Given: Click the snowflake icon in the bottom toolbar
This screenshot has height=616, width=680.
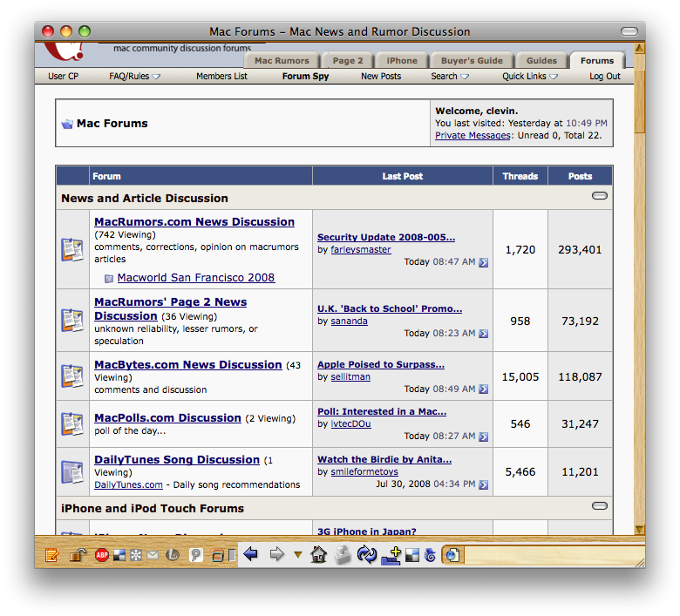Looking at the screenshot, I should coord(136,555).
